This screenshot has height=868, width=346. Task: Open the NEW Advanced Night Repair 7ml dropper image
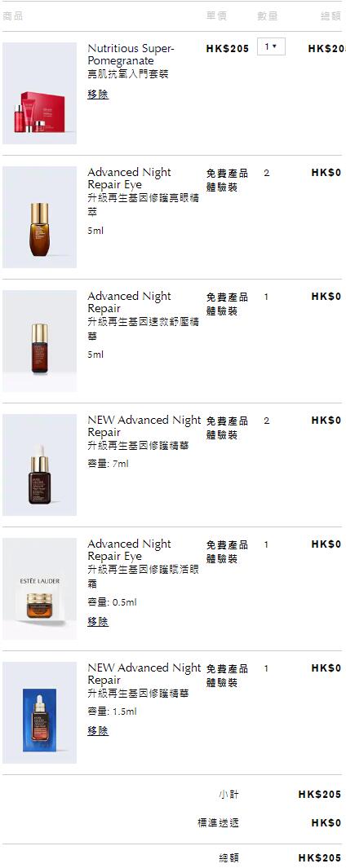(39, 465)
